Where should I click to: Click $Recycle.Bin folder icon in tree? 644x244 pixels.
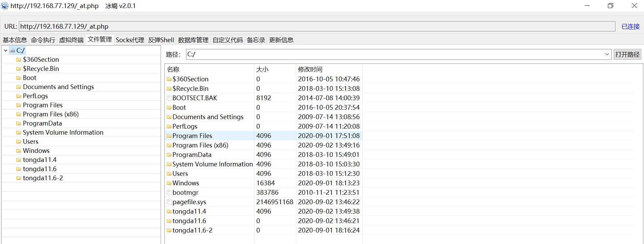19,69
